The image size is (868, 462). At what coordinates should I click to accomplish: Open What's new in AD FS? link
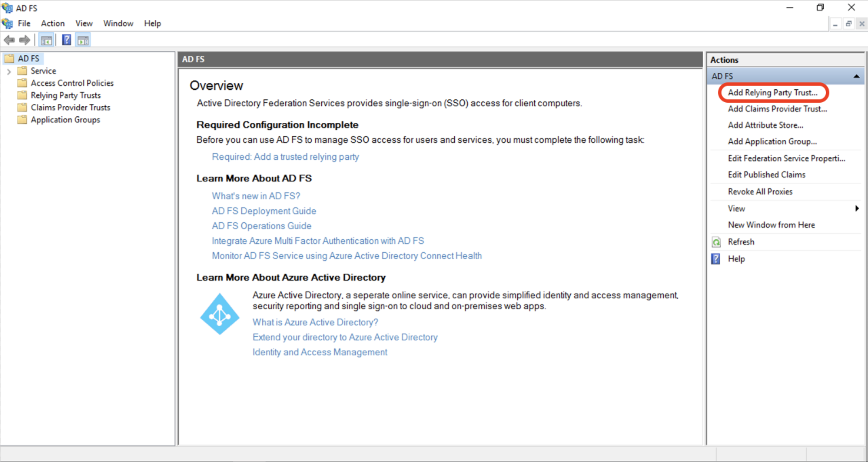coord(256,196)
